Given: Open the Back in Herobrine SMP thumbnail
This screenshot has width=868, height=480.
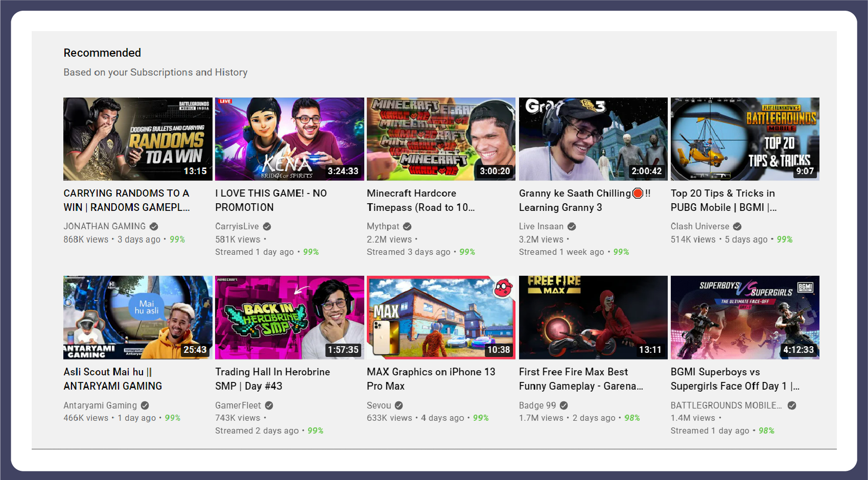Looking at the screenshot, I should pyautogui.click(x=289, y=318).
